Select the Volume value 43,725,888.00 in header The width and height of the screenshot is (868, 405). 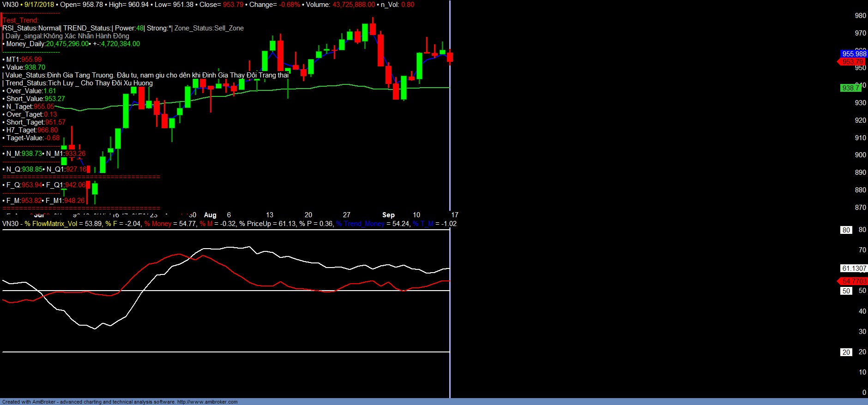354,5
